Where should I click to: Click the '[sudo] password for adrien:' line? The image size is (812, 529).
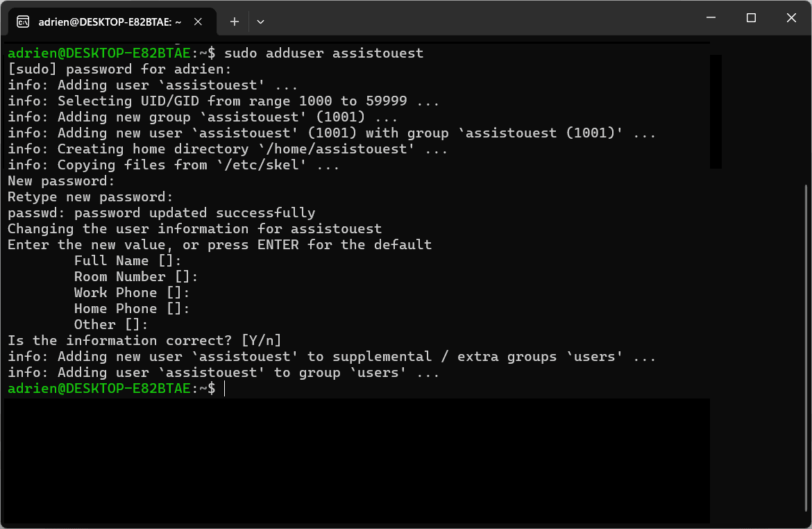point(119,69)
